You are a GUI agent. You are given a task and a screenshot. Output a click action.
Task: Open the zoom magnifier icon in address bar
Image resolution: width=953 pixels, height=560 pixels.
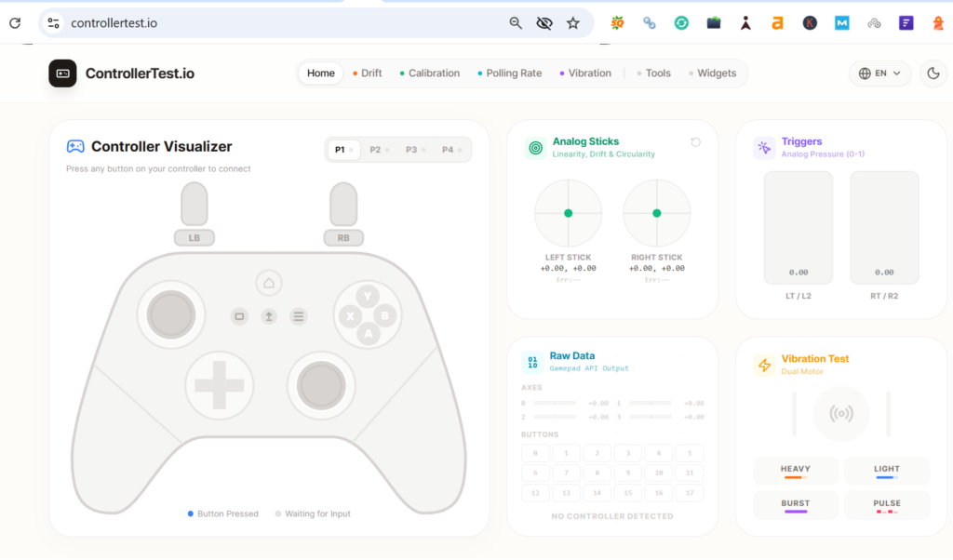coord(516,23)
